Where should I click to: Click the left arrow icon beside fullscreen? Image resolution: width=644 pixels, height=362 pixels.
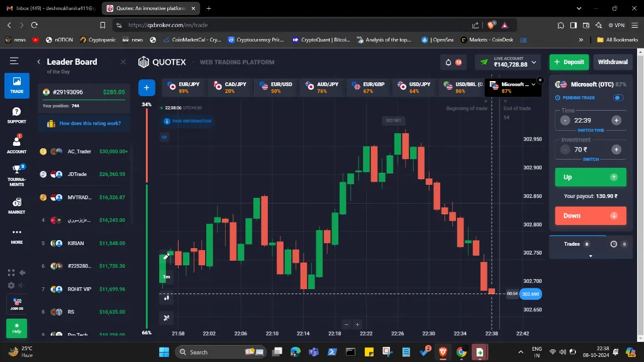coord(22,273)
